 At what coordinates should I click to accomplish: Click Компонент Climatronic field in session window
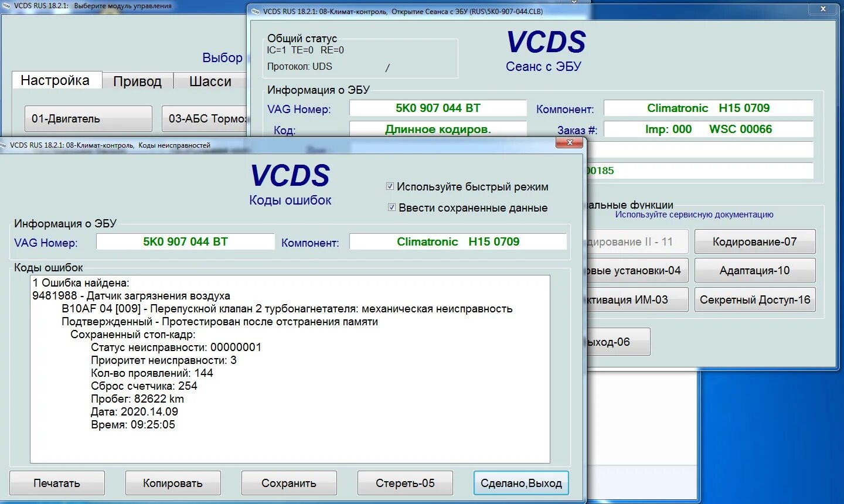click(x=709, y=108)
